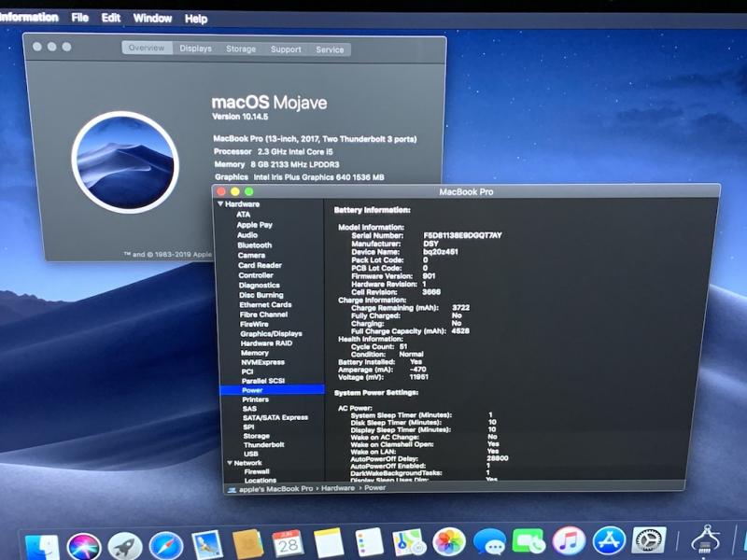Select SATA/SATA Express in the sidebar
Screen dimensions: 747x560
pyautogui.click(x=275, y=417)
